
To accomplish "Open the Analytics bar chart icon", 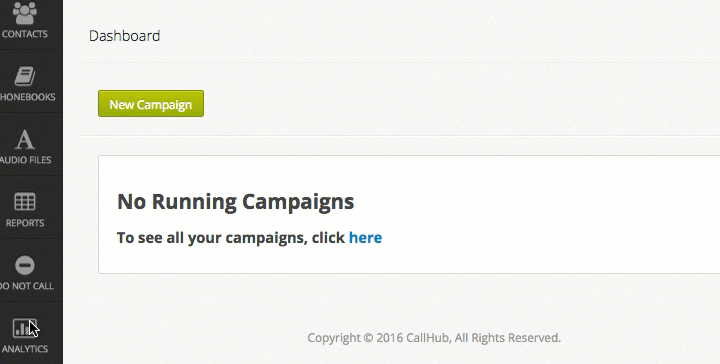I will (x=25, y=328).
